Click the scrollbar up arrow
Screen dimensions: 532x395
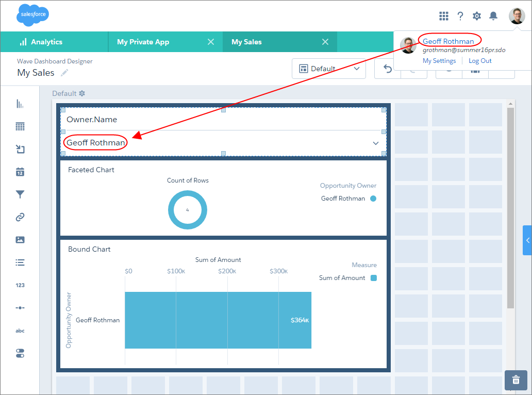pyautogui.click(x=510, y=104)
